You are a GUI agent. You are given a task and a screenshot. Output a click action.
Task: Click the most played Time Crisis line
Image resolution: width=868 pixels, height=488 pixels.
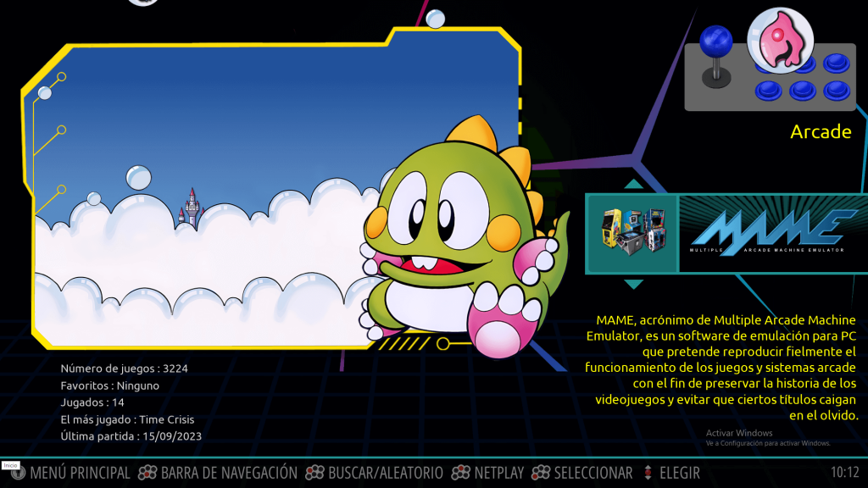pyautogui.click(x=127, y=419)
